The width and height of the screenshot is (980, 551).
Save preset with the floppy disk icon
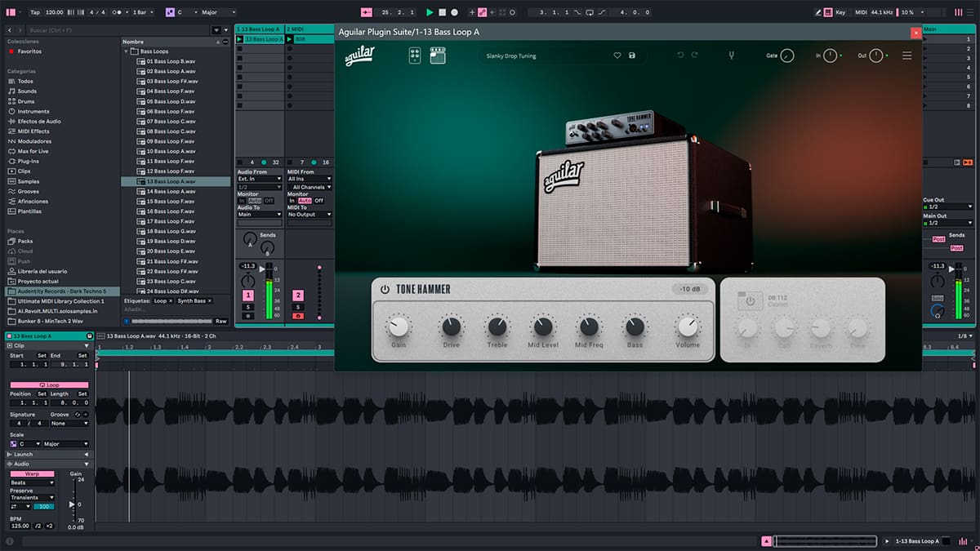point(632,56)
